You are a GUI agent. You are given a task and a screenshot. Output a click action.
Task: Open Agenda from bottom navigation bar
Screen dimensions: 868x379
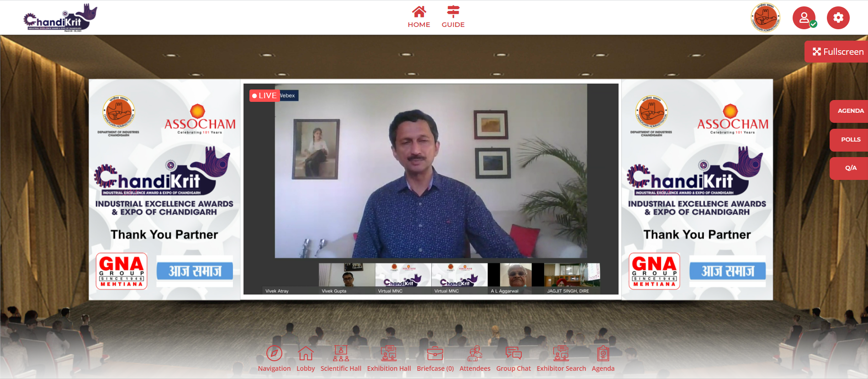pyautogui.click(x=603, y=353)
